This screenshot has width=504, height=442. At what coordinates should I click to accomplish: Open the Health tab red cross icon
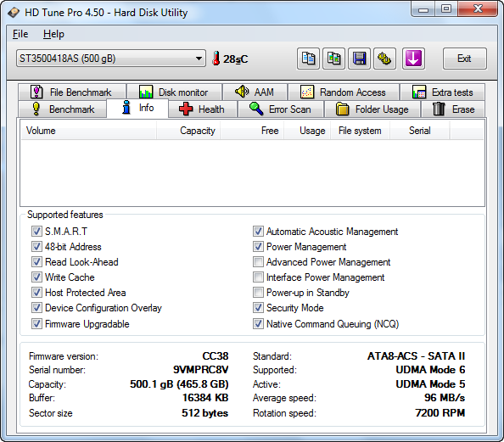186,109
